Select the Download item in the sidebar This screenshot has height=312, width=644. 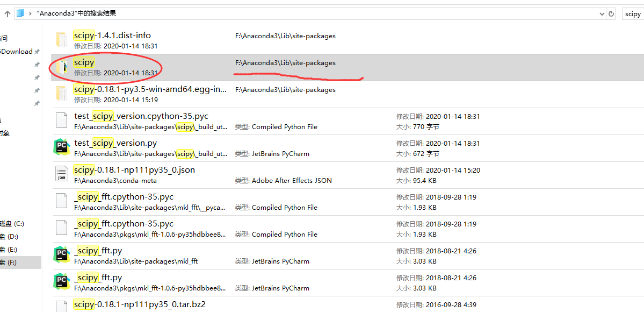click(x=17, y=52)
